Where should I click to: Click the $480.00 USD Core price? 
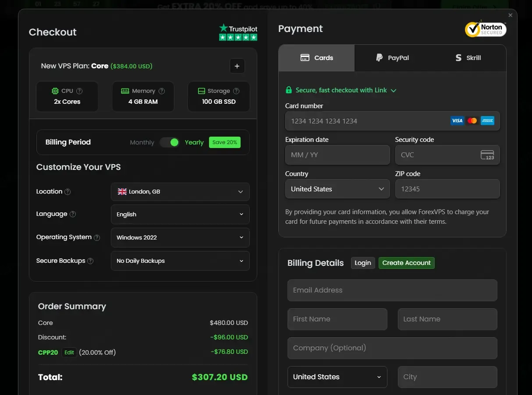pyautogui.click(x=229, y=323)
